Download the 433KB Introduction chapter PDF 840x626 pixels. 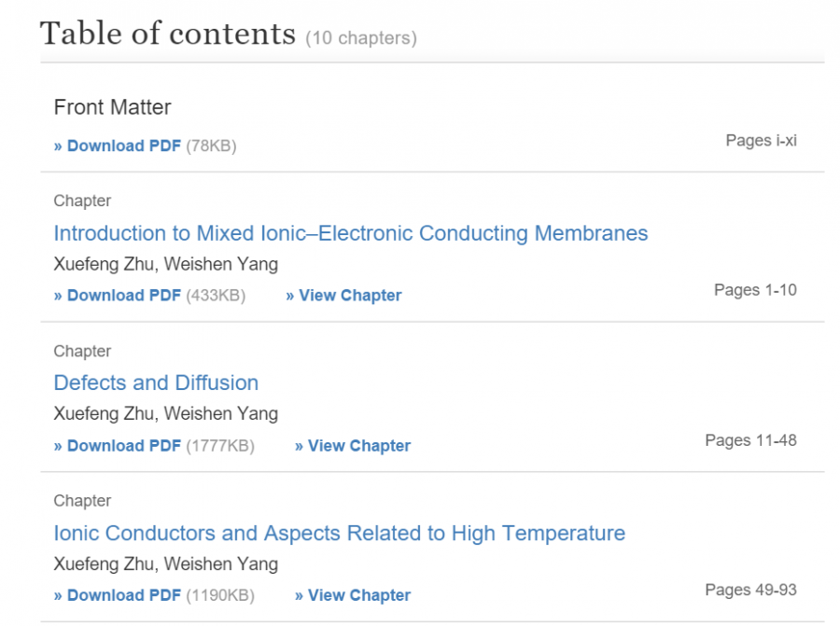(118, 296)
